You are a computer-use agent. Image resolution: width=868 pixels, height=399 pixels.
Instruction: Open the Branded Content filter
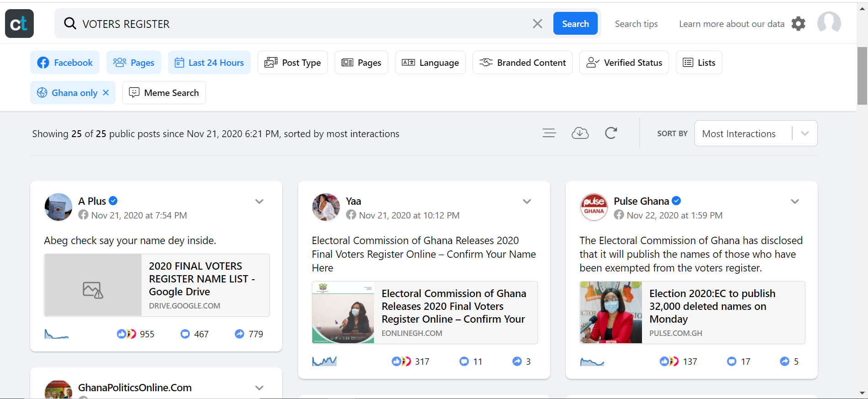pos(522,63)
